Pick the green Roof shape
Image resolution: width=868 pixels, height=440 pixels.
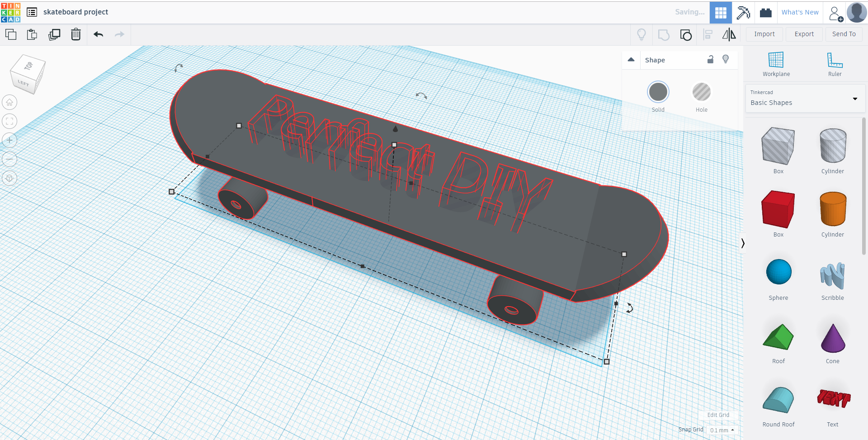[x=778, y=337]
